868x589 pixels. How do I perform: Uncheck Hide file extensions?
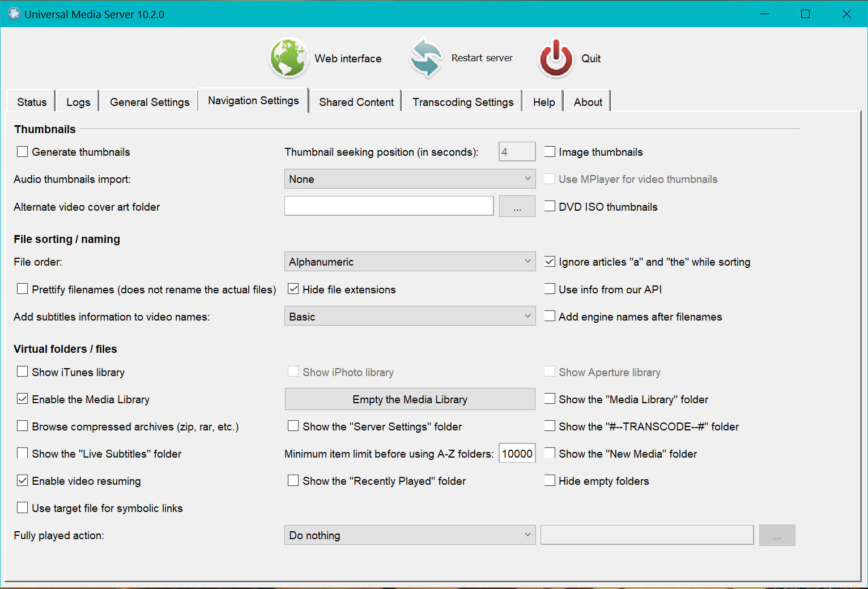[x=293, y=289]
